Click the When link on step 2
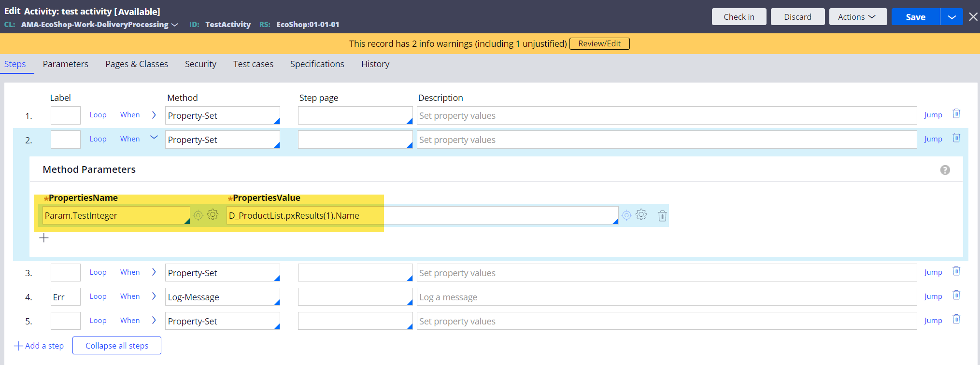This screenshot has width=980, height=365. tap(130, 139)
